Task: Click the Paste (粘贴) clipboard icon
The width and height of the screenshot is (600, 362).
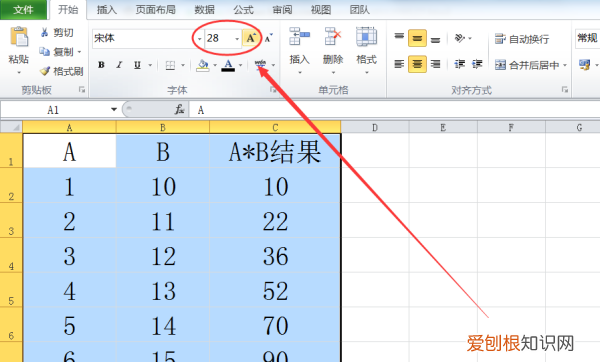Action: click(19, 37)
